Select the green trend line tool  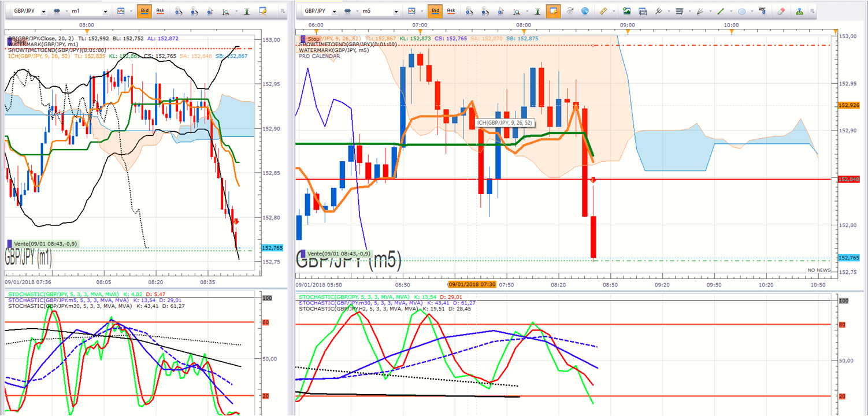tap(721, 11)
